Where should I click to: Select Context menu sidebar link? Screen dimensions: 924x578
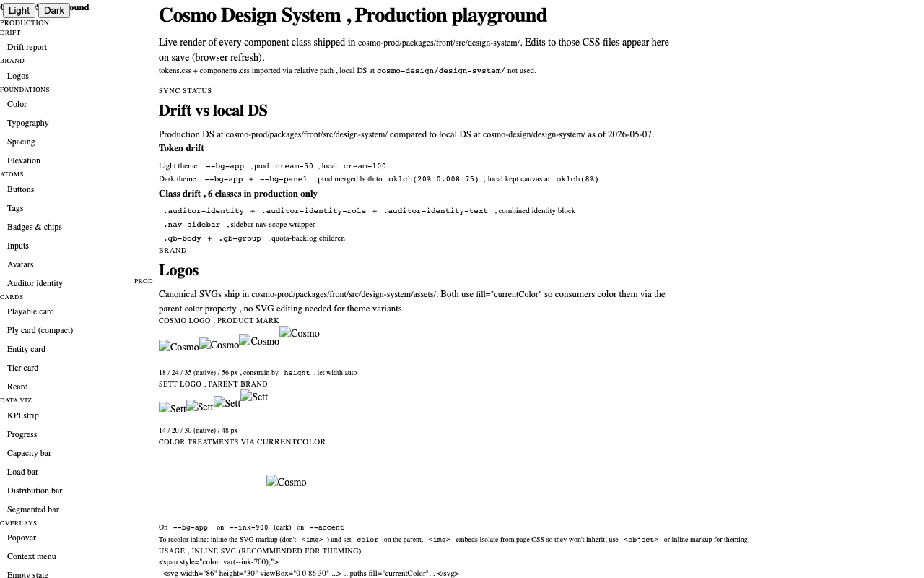(31, 556)
